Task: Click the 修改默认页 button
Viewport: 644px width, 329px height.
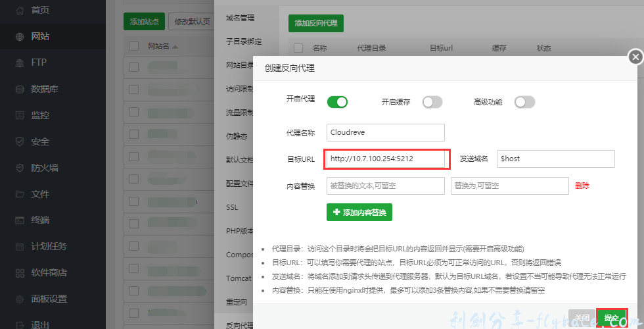Action: (x=191, y=21)
